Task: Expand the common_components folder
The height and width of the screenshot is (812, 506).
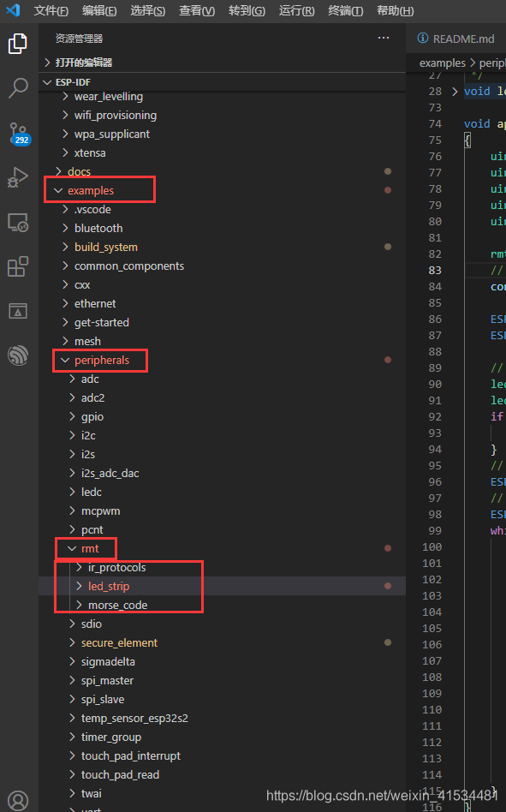Action: (223, 266)
